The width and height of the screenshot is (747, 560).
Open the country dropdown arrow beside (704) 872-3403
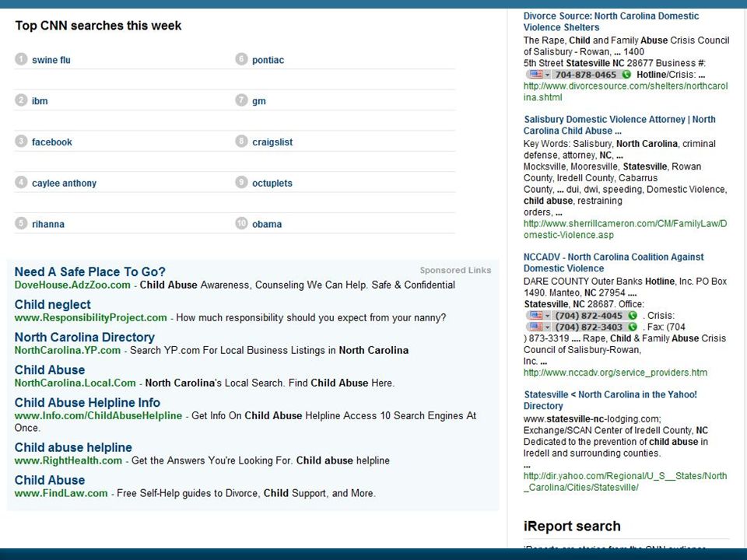click(x=547, y=327)
